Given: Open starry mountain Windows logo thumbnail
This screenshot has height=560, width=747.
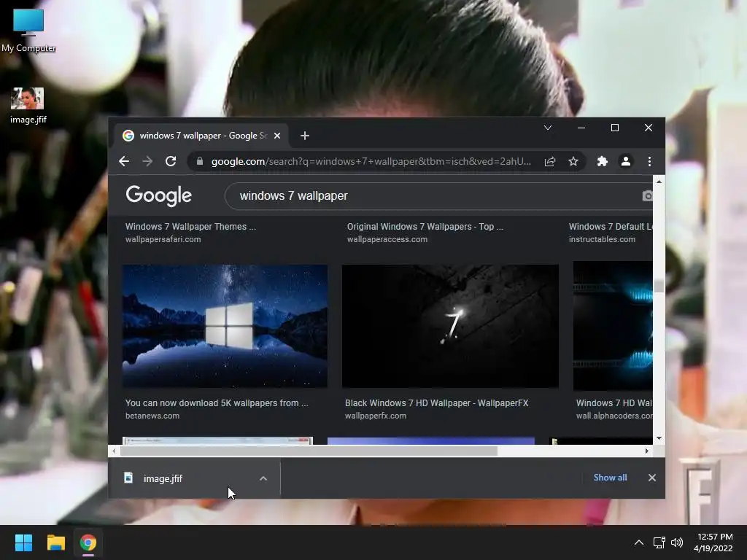Looking at the screenshot, I should 225,326.
